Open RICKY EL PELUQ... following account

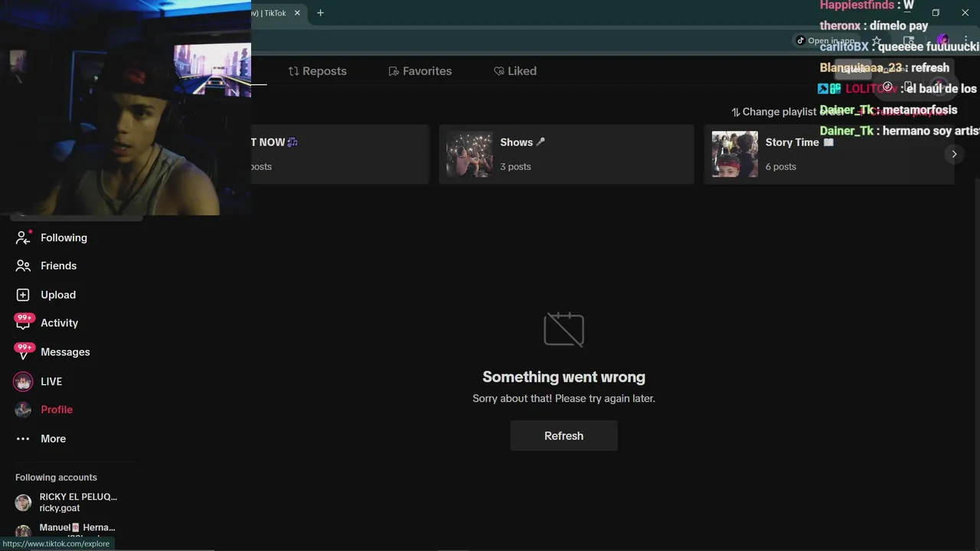click(67, 502)
